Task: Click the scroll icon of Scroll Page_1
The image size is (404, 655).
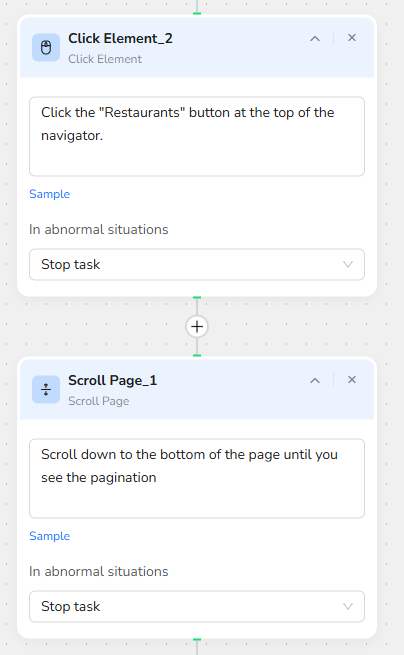Action: tap(46, 390)
